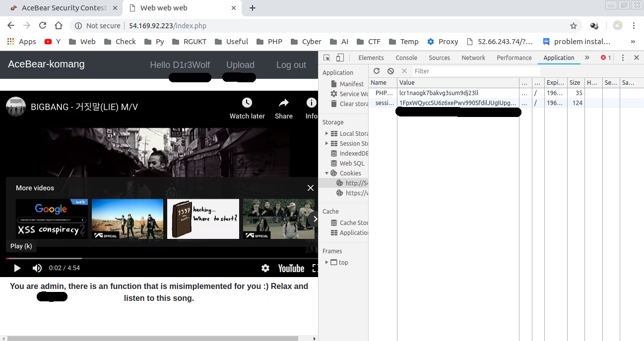Show more DevTools tabs
The width and height of the screenshot is (644, 341).
[x=587, y=57]
